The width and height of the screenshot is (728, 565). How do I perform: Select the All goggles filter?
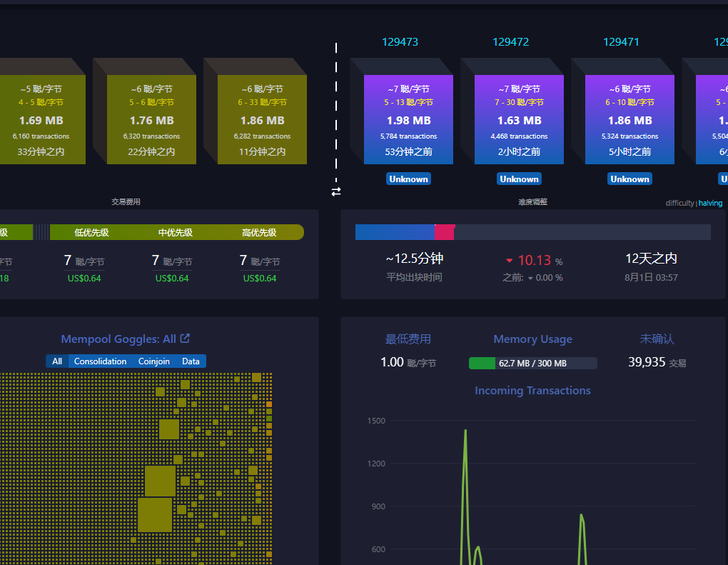pyautogui.click(x=57, y=361)
